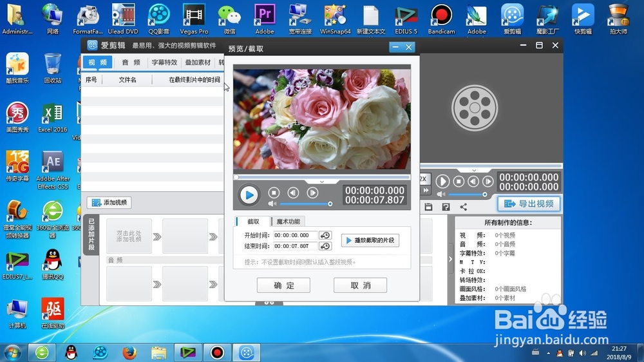The height and width of the screenshot is (362, 644).
Task: Open the 视频 tab in the main window
Action: pyautogui.click(x=98, y=62)
